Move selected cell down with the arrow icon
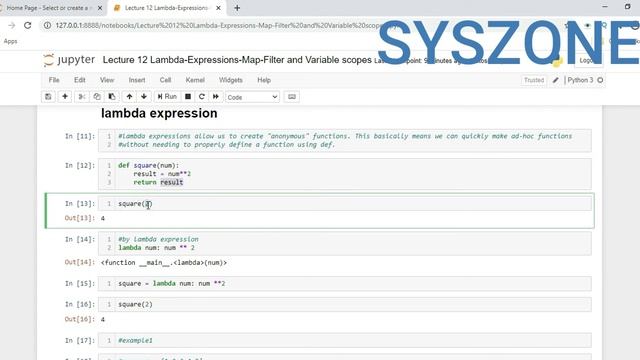640x360 pixels. pyautogui.click(x=144, y=97)
